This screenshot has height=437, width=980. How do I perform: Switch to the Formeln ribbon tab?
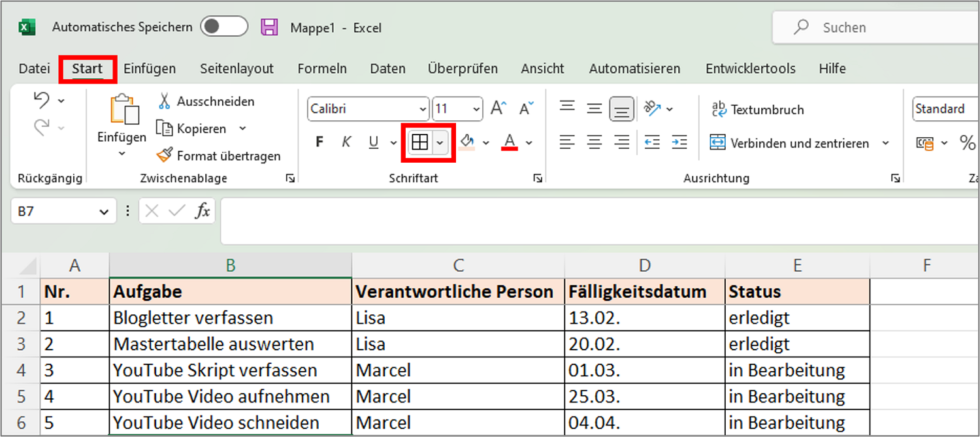[x=322, y=69]
